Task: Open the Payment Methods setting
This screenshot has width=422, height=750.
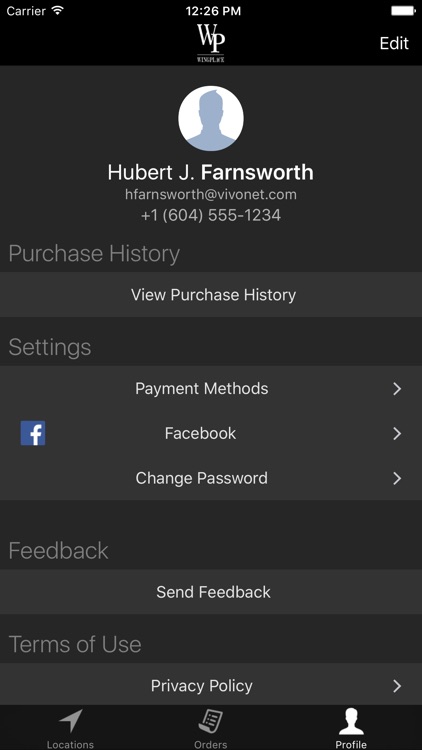Action: point(211,388)
